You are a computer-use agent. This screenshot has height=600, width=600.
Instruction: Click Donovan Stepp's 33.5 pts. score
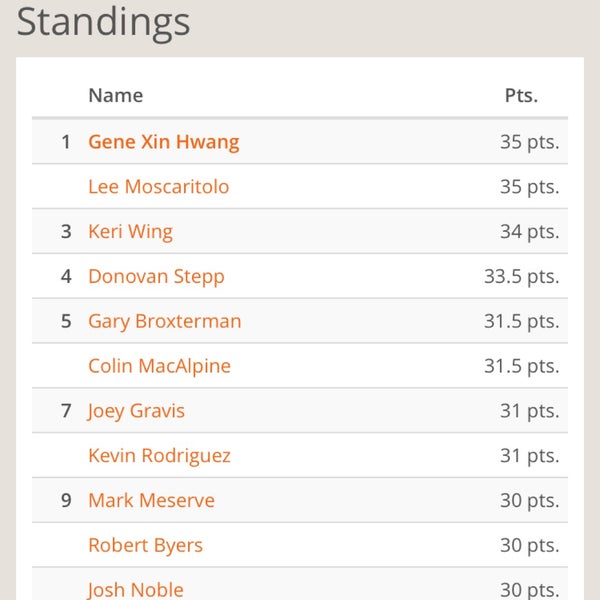(x=521, y=277)
